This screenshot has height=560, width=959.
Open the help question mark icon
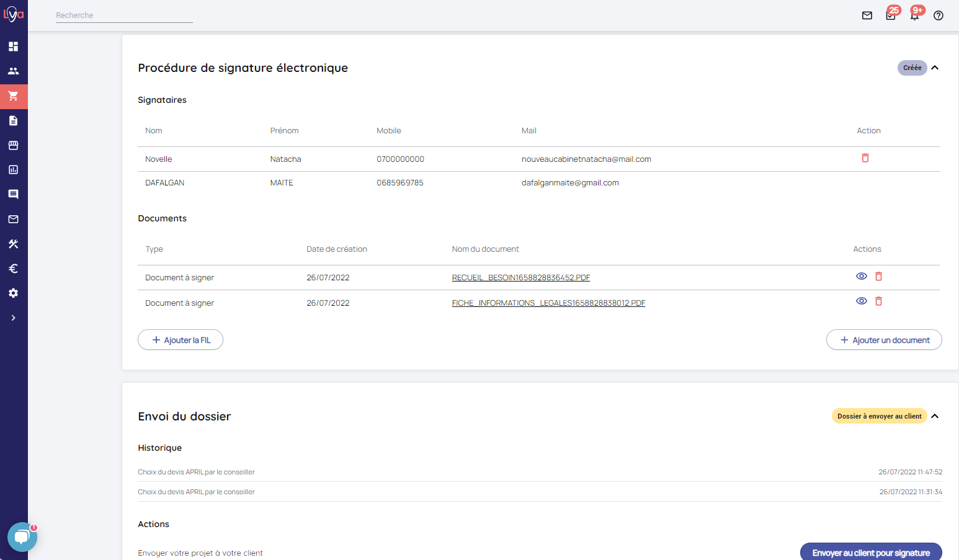(938, 16)
